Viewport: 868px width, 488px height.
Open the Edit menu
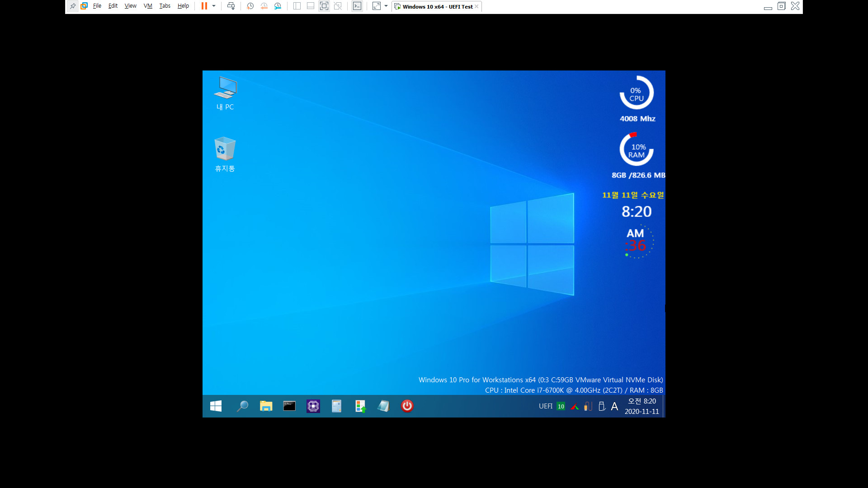(113, 6)
